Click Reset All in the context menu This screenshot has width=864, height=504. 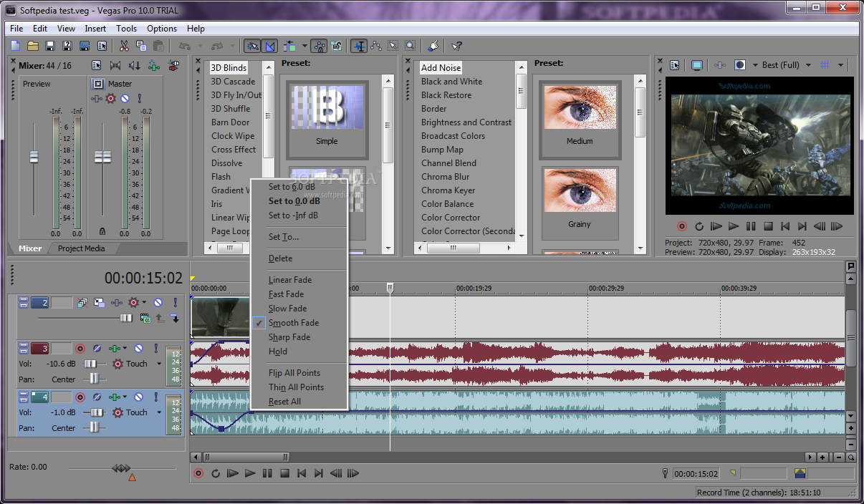tap(289, 402)
